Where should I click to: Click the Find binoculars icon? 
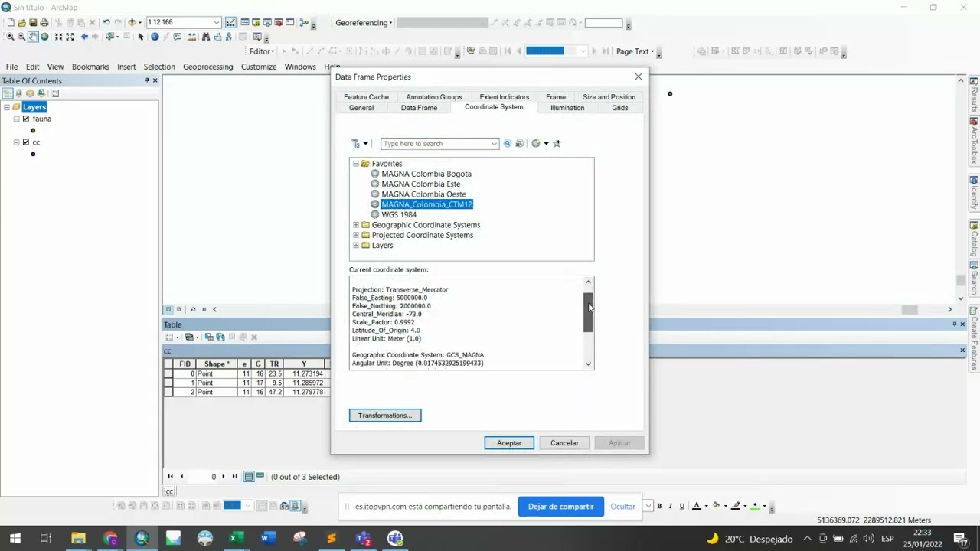pos(206,37)
